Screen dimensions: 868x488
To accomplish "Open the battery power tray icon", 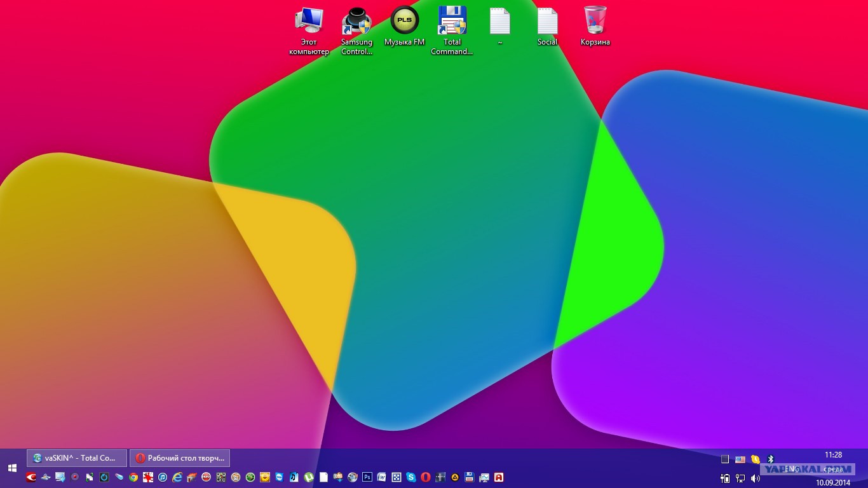I will (x=725, y=478).
